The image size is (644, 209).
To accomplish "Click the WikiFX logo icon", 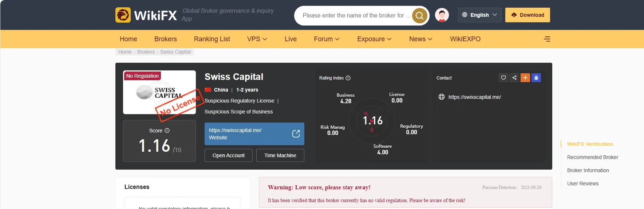I will (123, 15).
